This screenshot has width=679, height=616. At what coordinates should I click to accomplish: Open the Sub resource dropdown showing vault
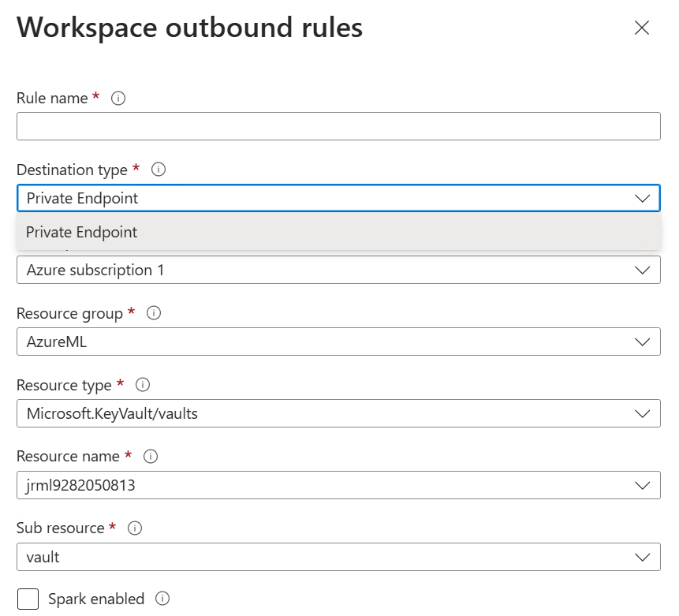[338, 557]
